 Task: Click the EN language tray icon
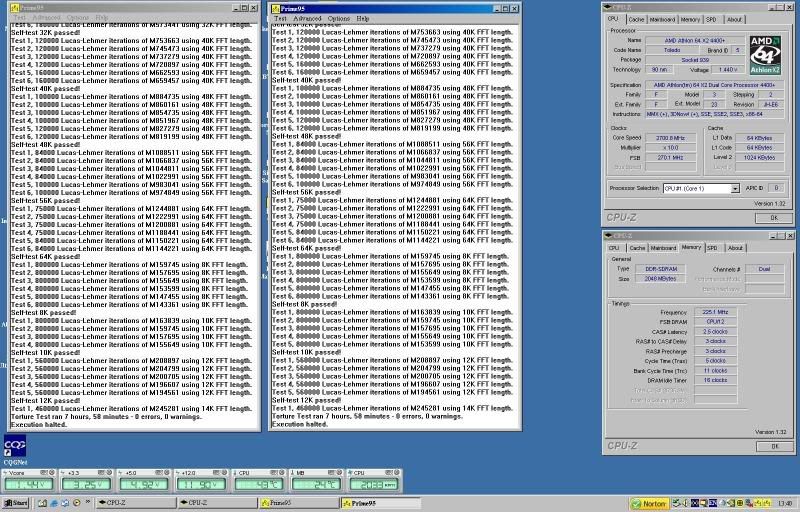point(713,503)
